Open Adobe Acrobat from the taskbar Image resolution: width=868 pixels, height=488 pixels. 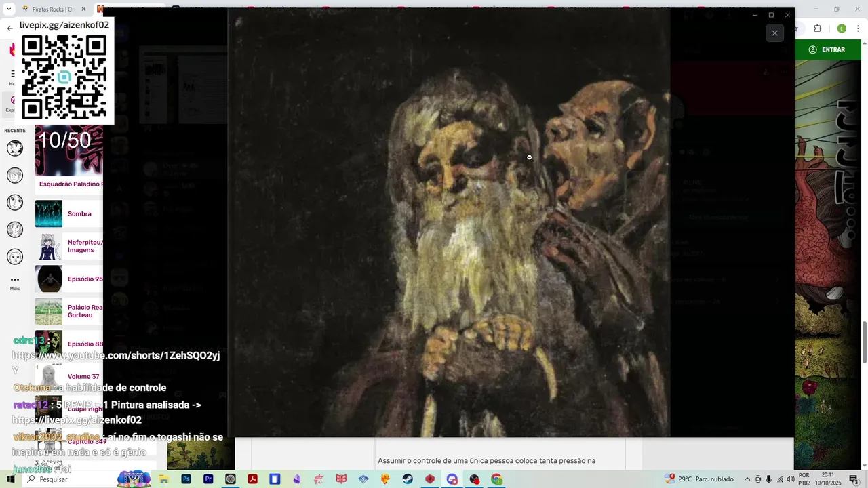252,479
